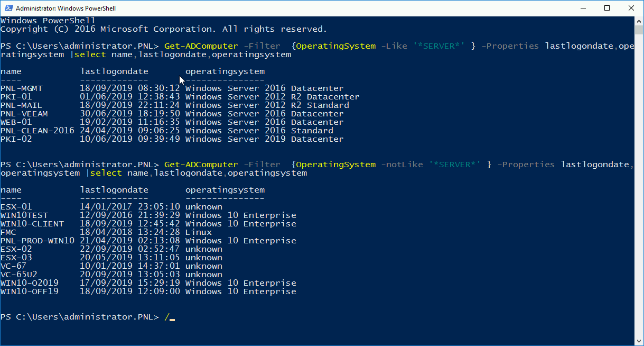Screen dimensions: 644x346
Task: Select the 'Linux' operating system entry for FMC
Action: pyautogui.click(x=199, y=232)
